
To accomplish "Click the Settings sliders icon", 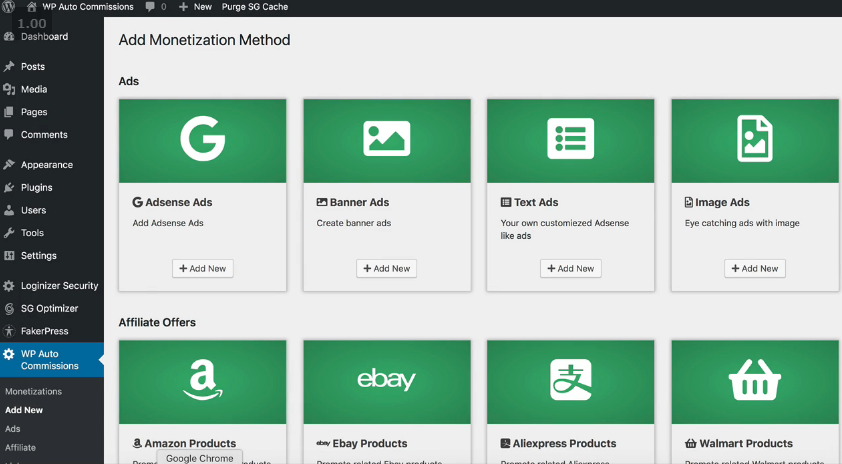I will (9, 256).
